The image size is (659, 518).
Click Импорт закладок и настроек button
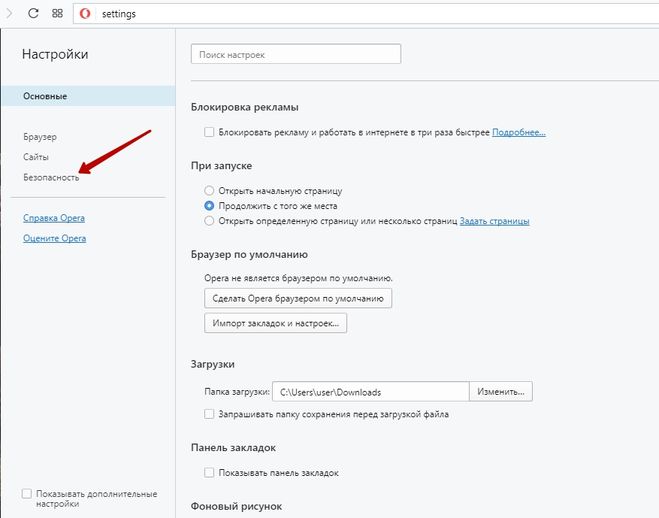[x=276, y=323]
